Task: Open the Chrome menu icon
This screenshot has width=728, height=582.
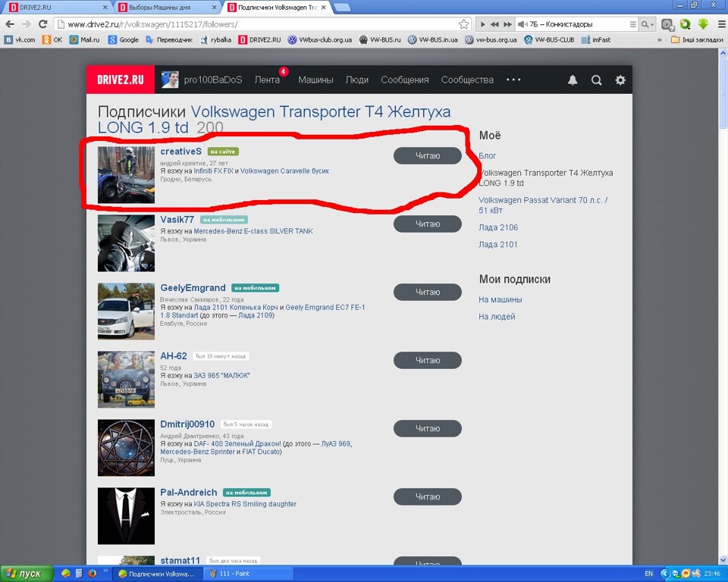Action: pyautogui.click(x=721, y=24)
